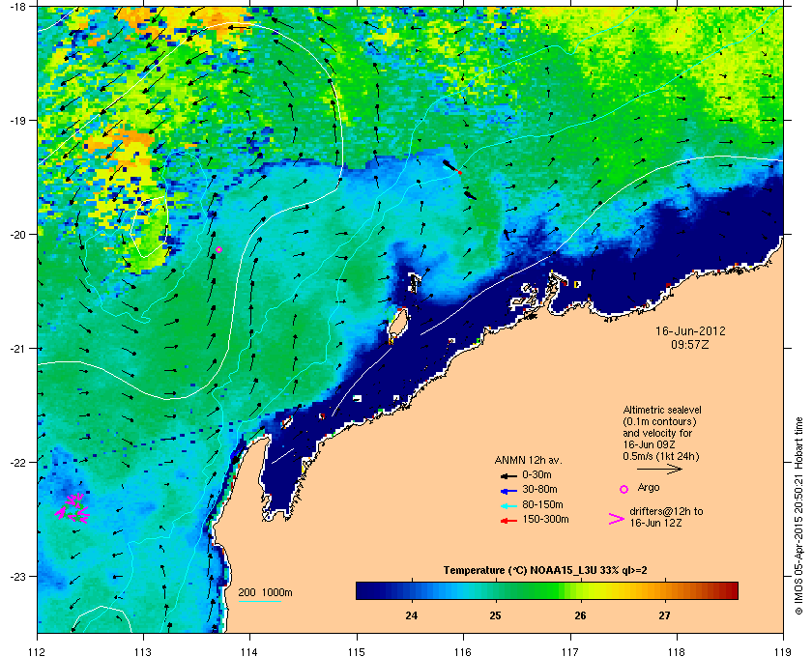Image resolution: width=812 pixels, height=657 pixels.
Task: Click the blue 30-80m legend arrow
Action: click(508, 491)
